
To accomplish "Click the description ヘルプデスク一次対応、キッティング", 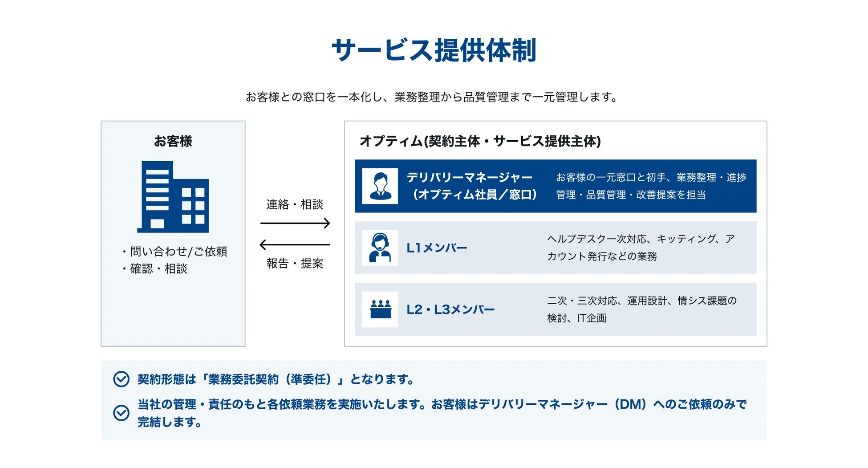I will (641, 248).
